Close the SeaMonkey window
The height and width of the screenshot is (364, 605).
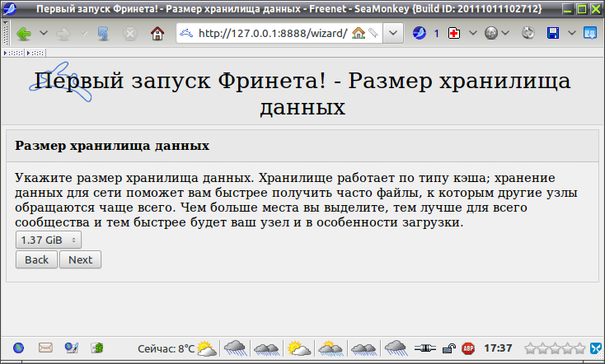(x=596, y=8)
